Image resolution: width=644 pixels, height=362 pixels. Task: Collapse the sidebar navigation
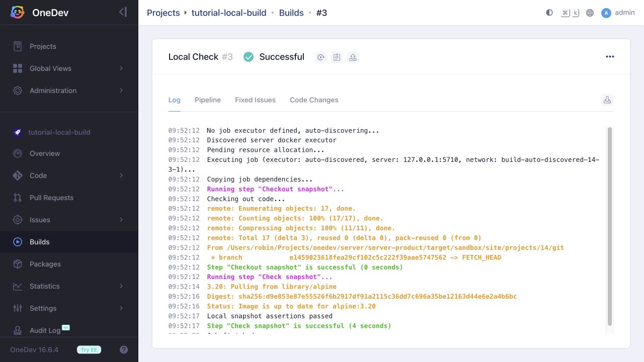(123, 12)
